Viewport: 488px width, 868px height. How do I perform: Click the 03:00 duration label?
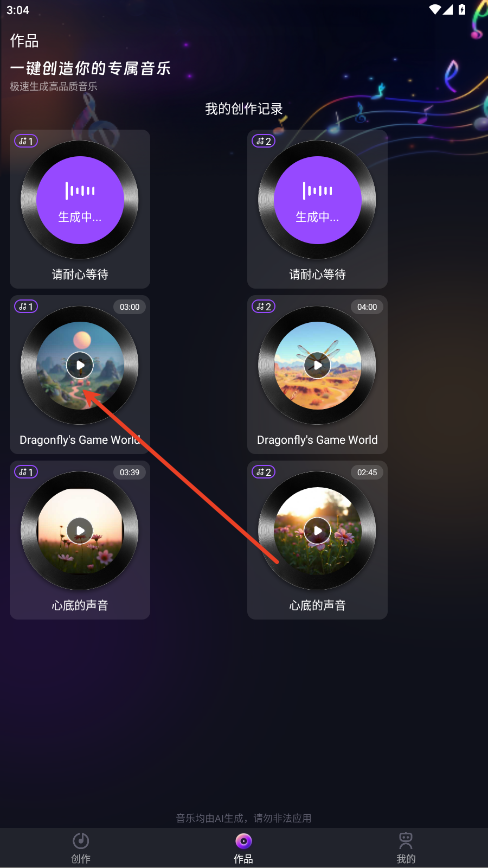click(129, 307)
